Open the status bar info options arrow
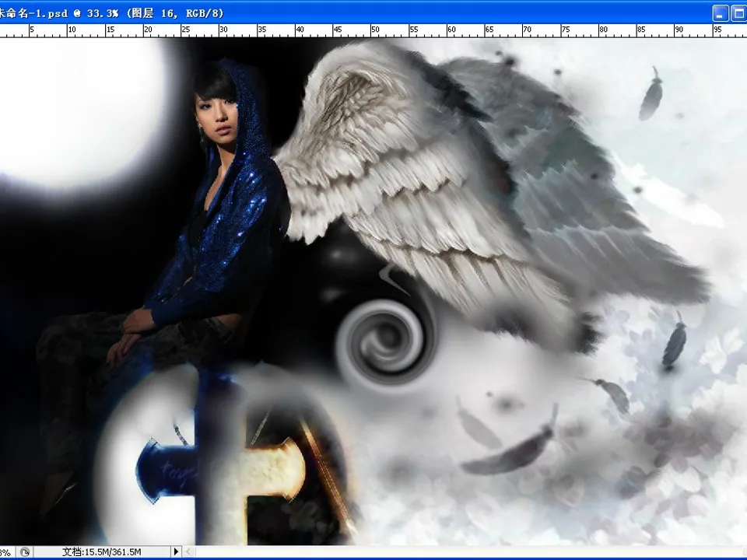The image size is (747, 560). (176, 551)
